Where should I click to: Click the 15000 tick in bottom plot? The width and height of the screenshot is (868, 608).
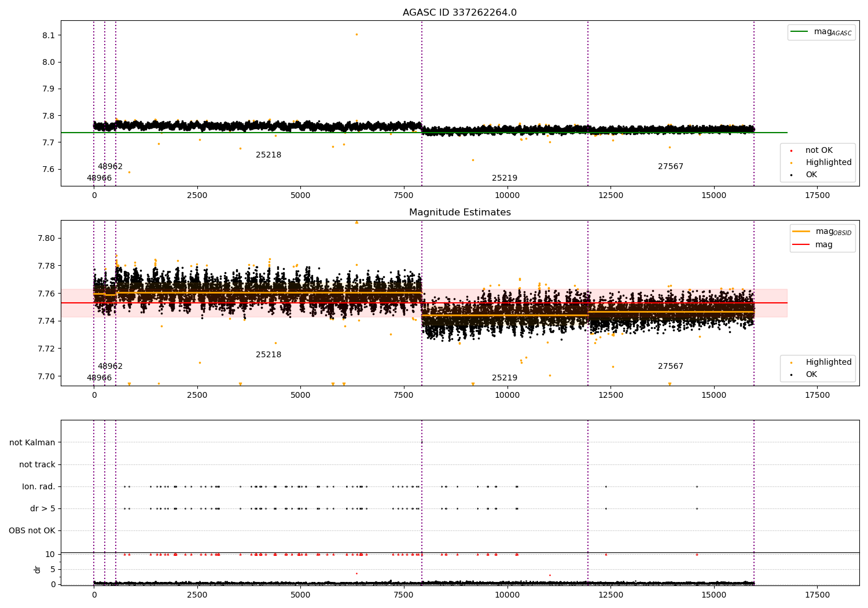tap(714, 595)
